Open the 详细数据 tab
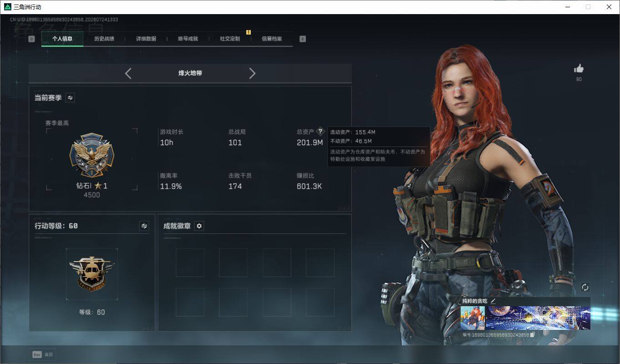The image size is (620, 364). click(x=146, y=39)
